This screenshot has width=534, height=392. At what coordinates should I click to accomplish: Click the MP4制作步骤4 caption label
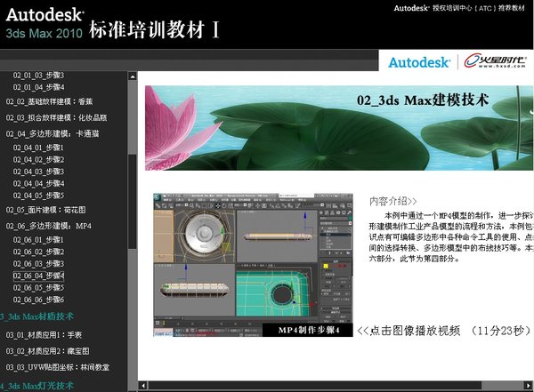[x=309, y=330]
